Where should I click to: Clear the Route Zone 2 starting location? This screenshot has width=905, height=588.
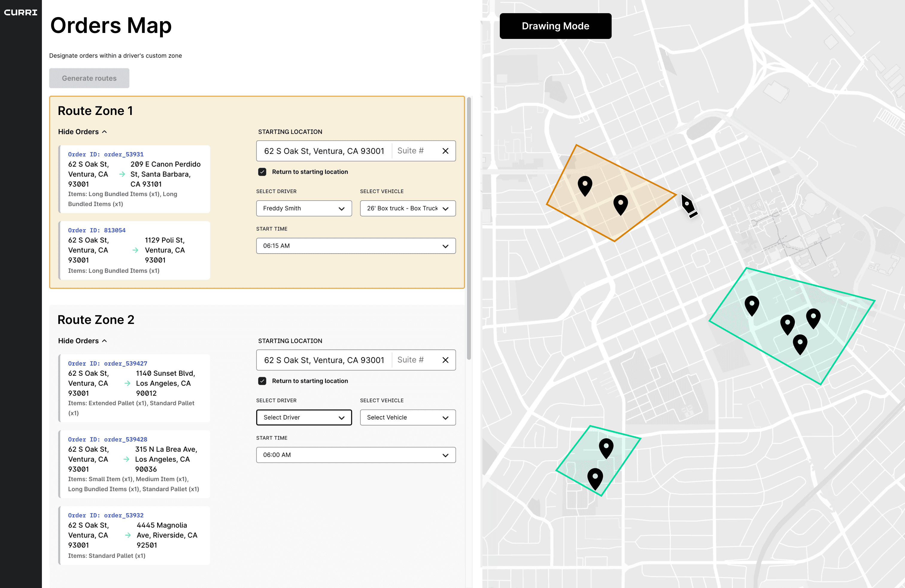[445, 360]
